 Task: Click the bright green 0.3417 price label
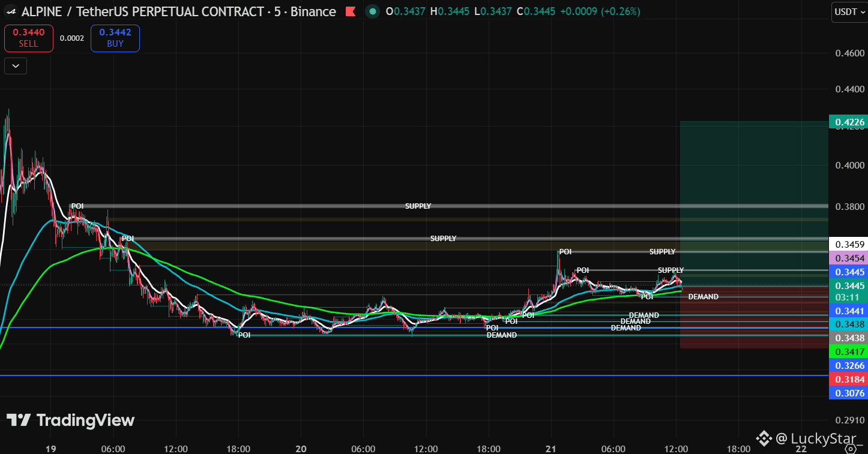click(848, 351)
